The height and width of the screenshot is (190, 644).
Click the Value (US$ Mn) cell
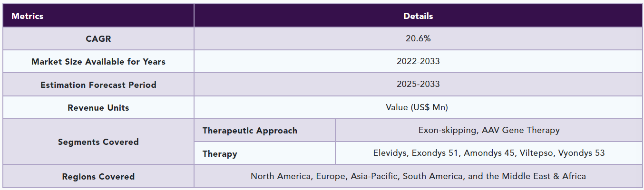click(418, 108)
